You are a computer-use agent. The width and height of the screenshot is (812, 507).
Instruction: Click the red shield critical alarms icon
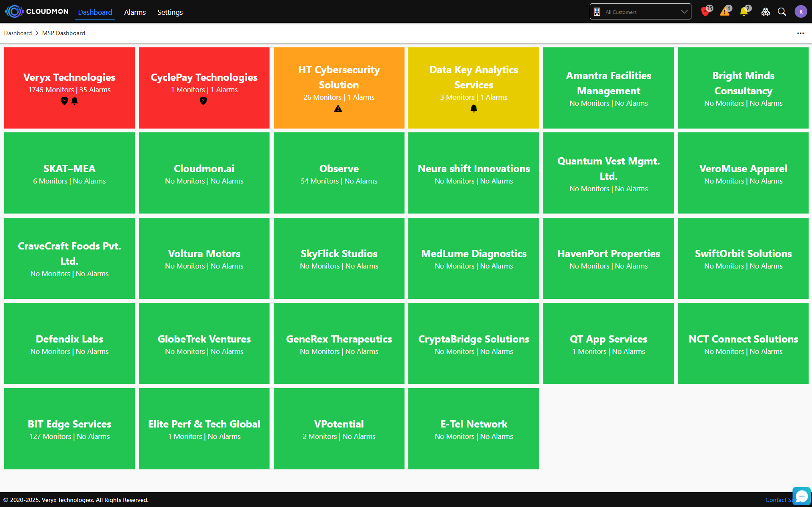(705, 12)
